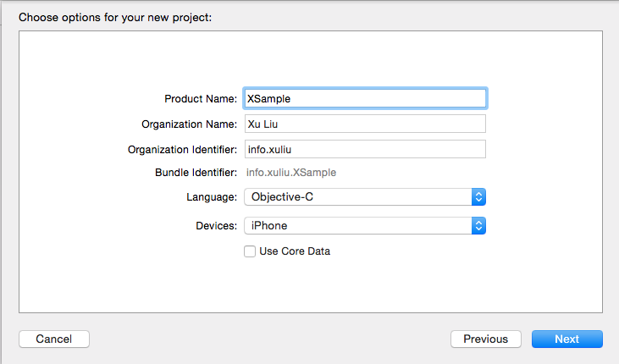The image size is (619, 364).
Task: Click the Organization Identifier text field
Action: (x=364, y=150)
